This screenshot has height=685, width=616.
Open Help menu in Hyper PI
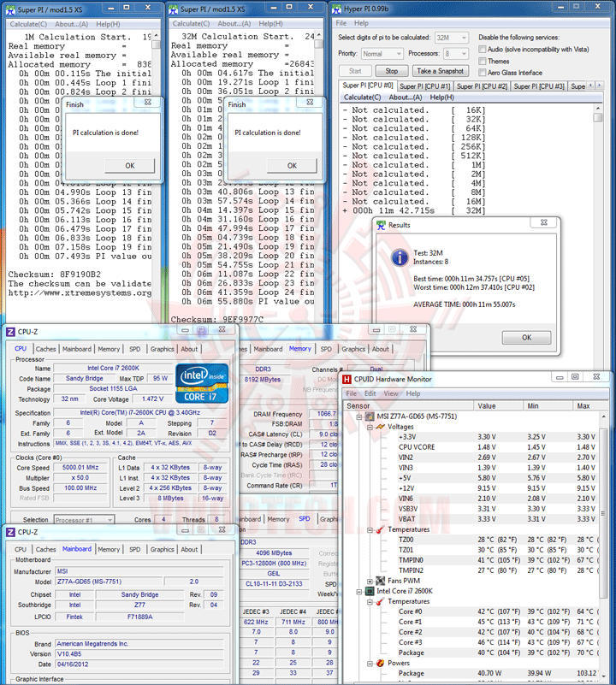[x=361, y=23]
